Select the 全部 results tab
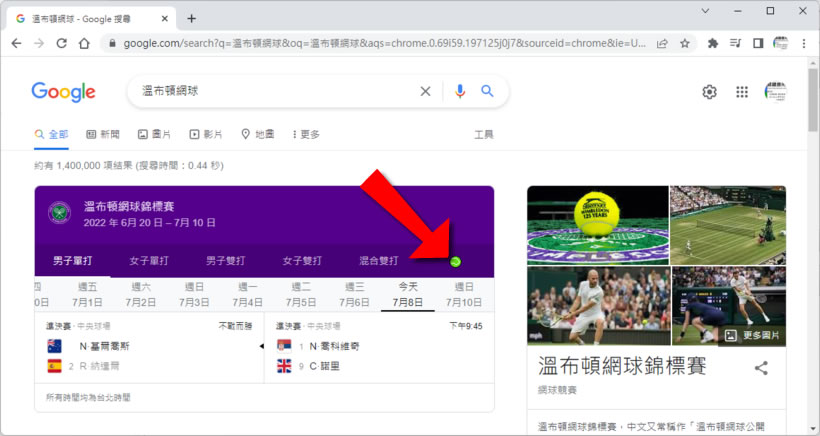820x436 pixels. tap(51, 134)
